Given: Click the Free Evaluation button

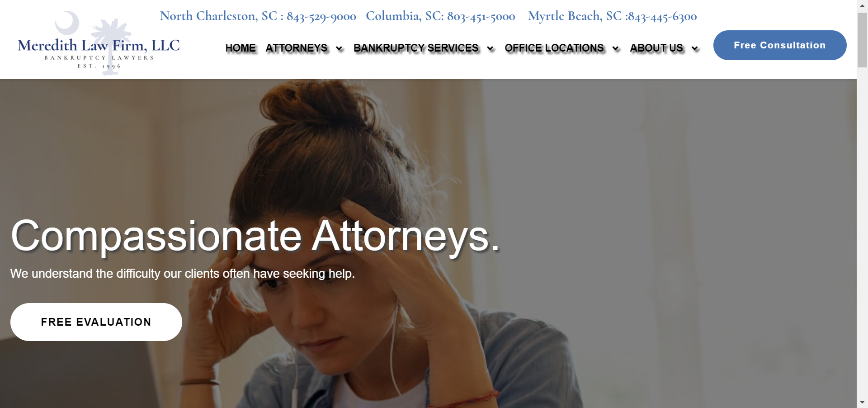Looking at the screenshot, I should [x=96, y=322].
